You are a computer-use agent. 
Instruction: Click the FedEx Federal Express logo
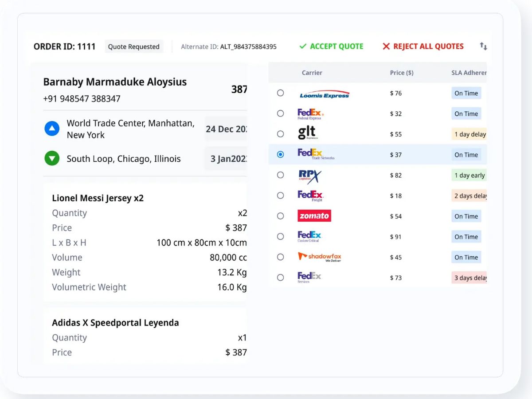(310, 114)
